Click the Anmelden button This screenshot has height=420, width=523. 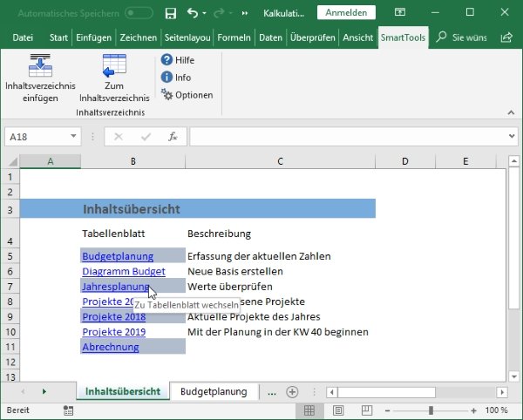[346, 13]
